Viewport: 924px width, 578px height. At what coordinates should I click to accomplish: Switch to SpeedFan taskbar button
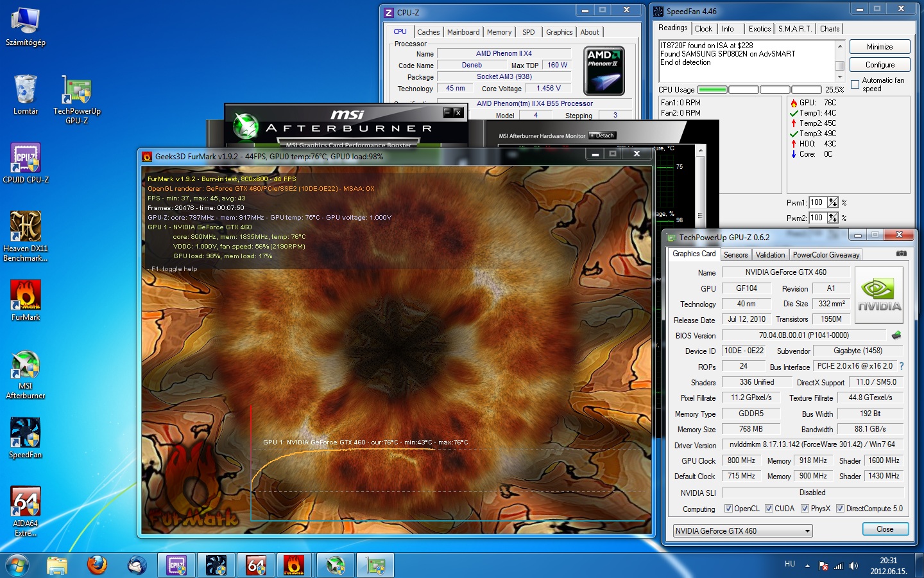[x=216, y=565]
